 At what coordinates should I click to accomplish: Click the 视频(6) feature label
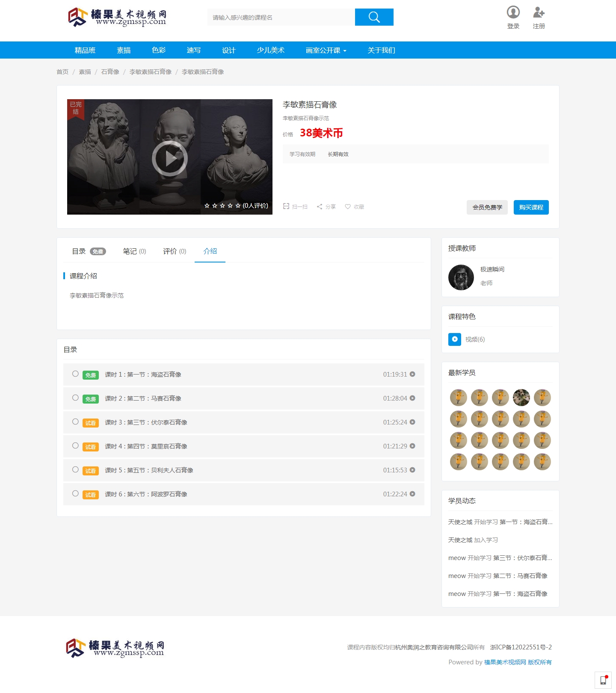(475, 339)
